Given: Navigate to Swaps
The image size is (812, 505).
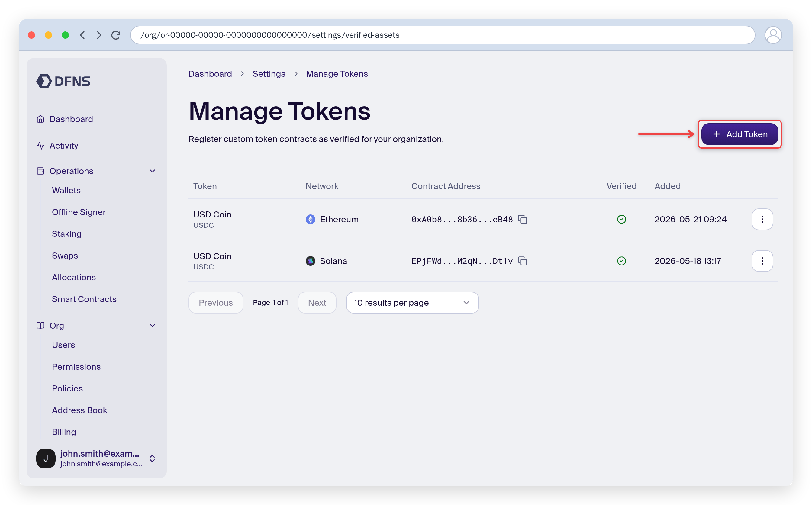Looking at the screenshot, I should (x=65, y=256).
